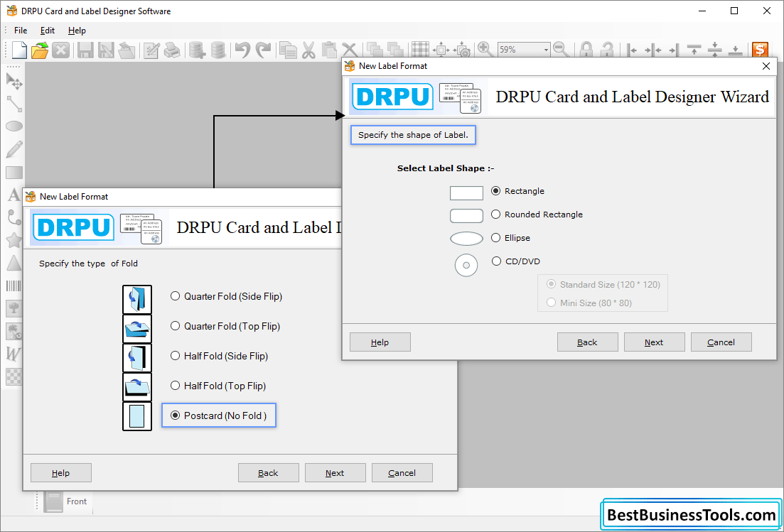Click the database add toolbar icon
Viewport: 784px width, 532px height.
pyautogui.click(x=197, y=50)
